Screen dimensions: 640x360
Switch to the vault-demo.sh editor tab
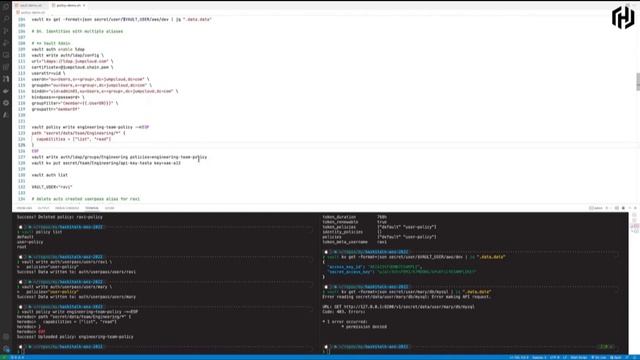[30, 5]
